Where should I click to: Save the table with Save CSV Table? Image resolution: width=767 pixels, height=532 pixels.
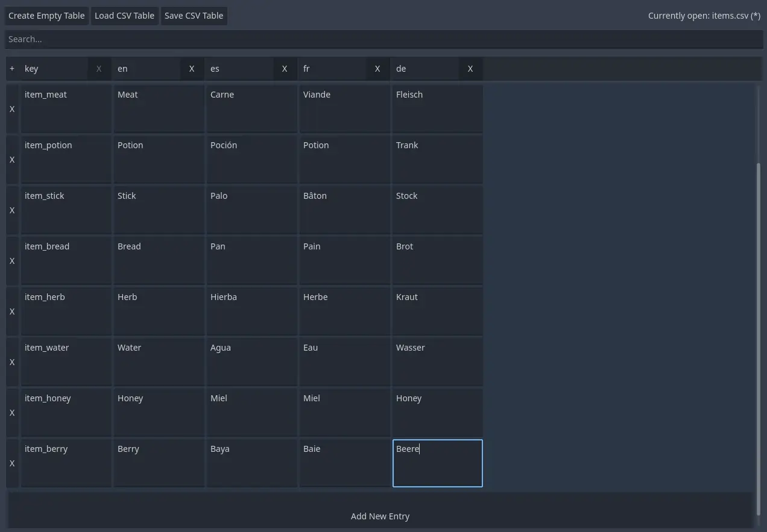[x=194, y=16]
